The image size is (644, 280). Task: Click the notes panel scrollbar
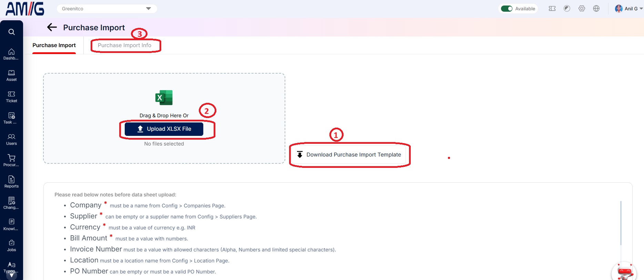pos(621,223)
